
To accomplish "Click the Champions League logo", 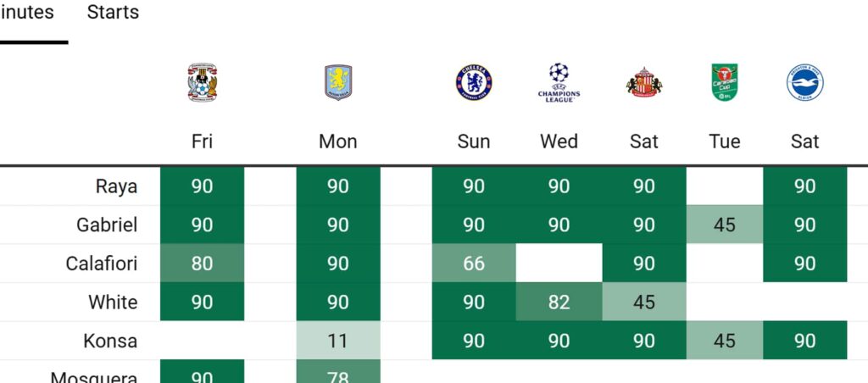I will tap(559, 82).
